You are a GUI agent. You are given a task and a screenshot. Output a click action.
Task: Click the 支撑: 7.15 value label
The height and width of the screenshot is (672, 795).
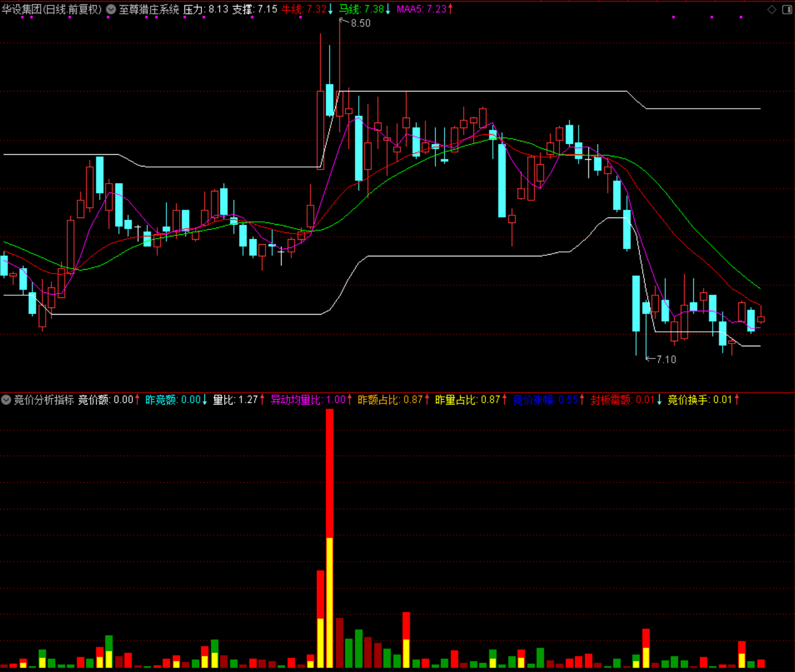(x=255, y=9)
